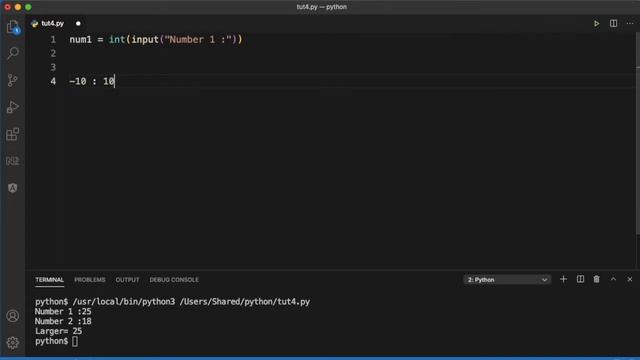Switch to the PROBLEMS tab
Viewport: 640px width, 360px height.
pyautogui.click(x=90, y=280)
